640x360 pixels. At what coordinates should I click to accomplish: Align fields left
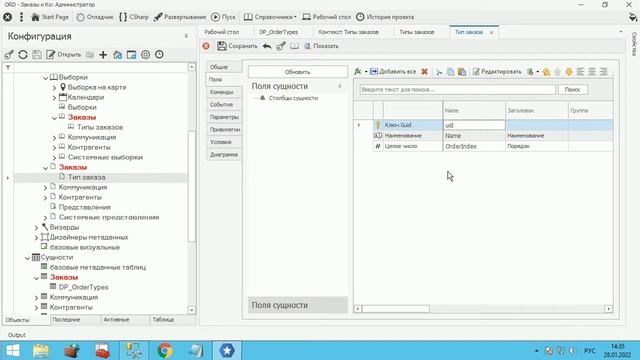click(x=580, y=72)
